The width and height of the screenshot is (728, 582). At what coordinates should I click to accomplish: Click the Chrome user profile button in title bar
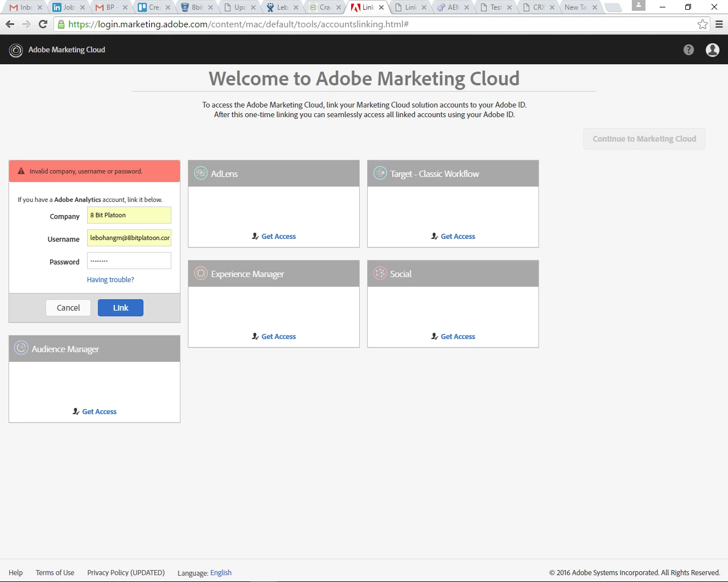639,6
